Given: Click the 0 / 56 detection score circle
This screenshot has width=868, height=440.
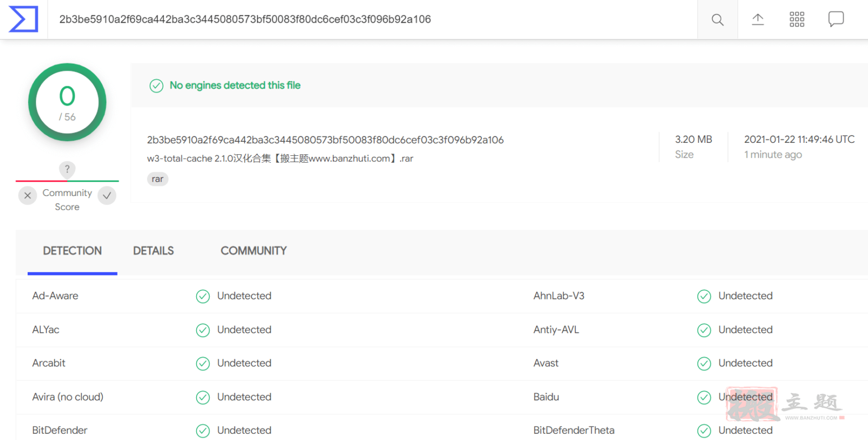Looking at the screenshot, I should (67, 102).
